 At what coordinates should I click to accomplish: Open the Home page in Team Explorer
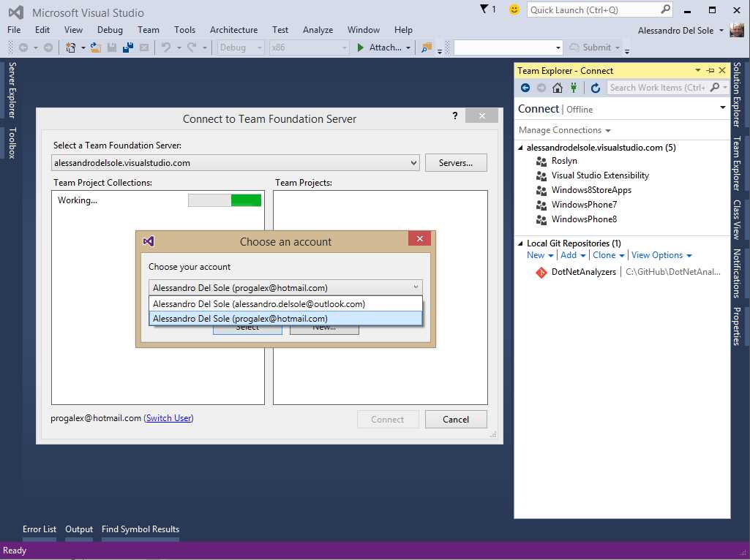click(557, 87)
